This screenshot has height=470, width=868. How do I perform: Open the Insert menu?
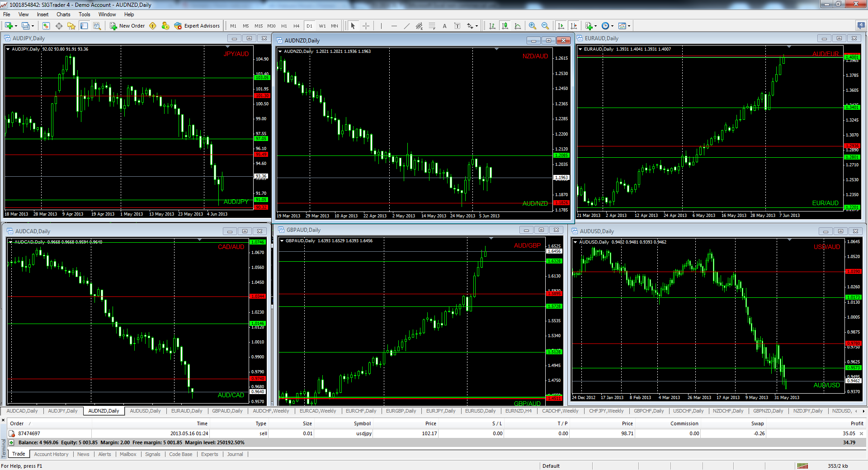click(x=42, y=14)
